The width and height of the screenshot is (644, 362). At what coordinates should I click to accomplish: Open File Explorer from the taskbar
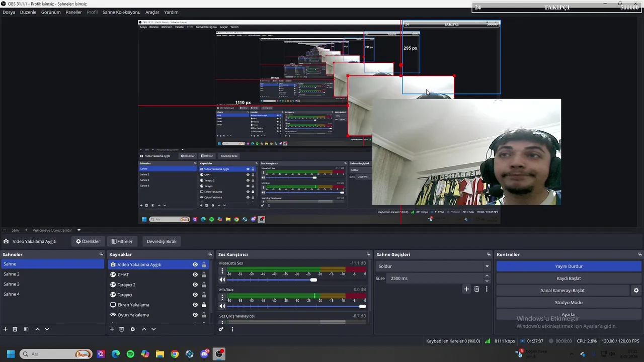point(160,354)
